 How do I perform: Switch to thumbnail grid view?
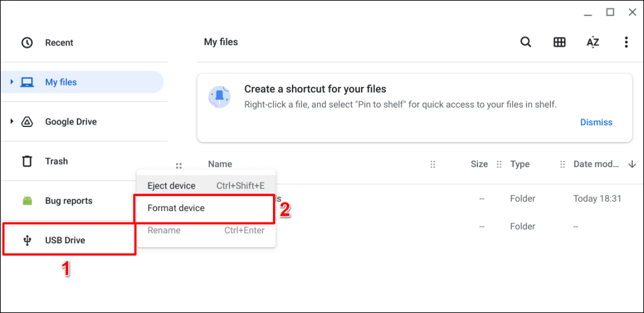[559, 42]
